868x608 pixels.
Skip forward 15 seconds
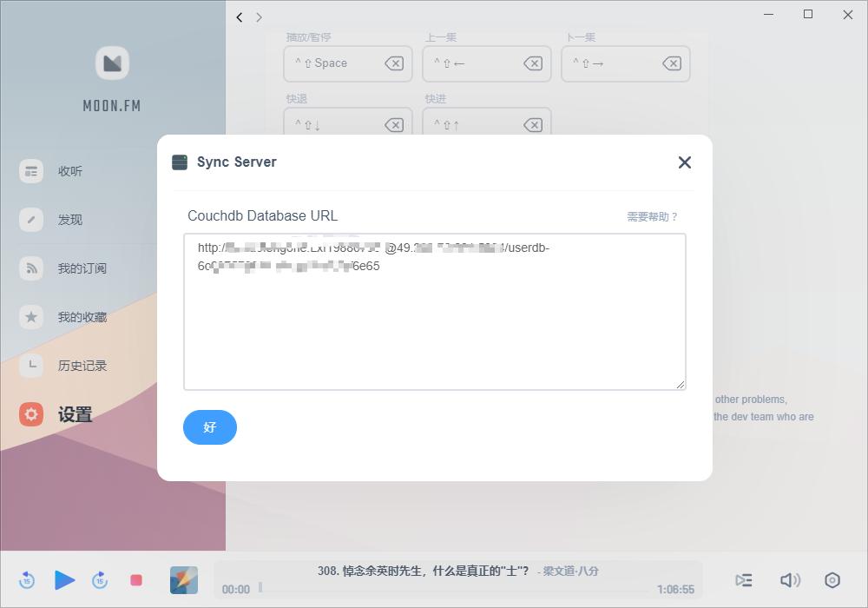tap(100, 580)
